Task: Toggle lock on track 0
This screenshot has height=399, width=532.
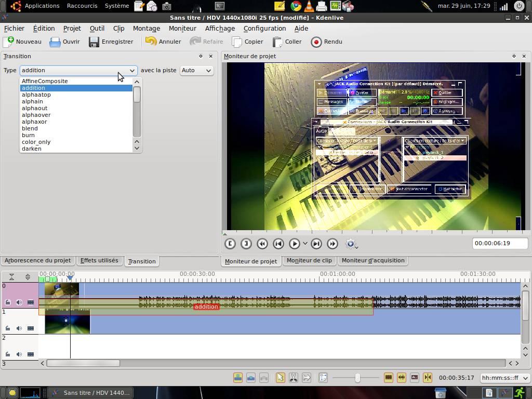Action: coord(8,302)
